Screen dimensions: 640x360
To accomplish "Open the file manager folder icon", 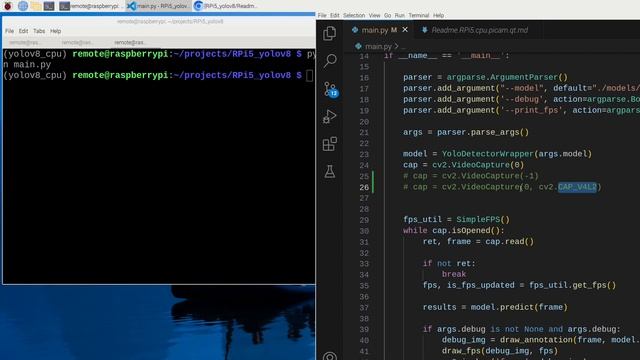I will [36, 6].
